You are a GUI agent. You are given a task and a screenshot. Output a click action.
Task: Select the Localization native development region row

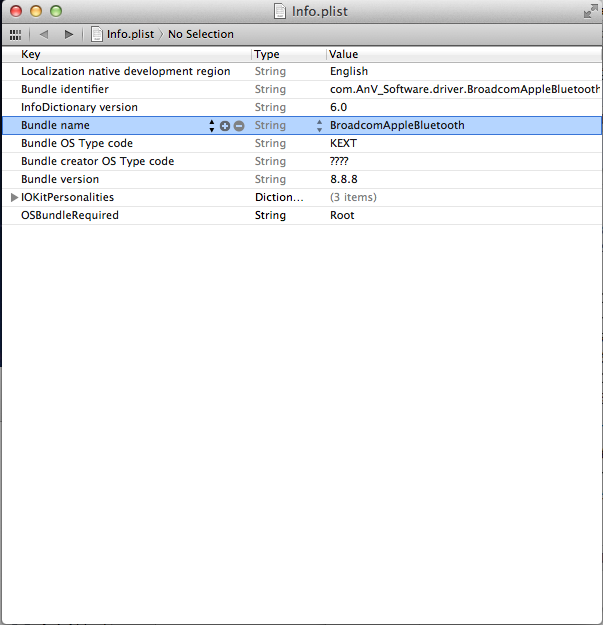pos(302,71)
